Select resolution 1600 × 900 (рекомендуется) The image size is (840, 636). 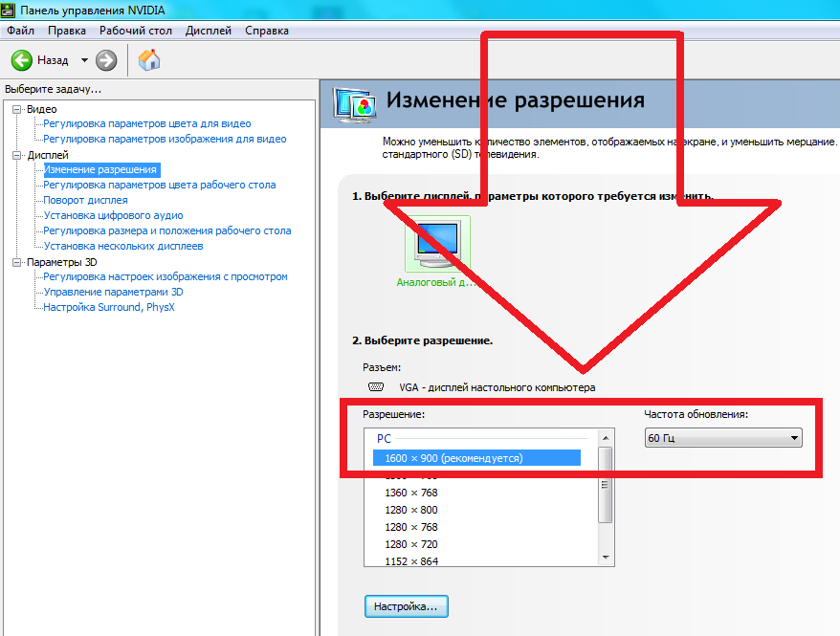pos(476,458)
